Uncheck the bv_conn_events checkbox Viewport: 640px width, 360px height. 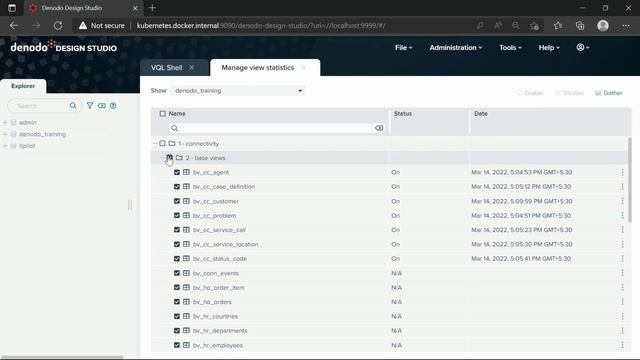pos(177,273)
